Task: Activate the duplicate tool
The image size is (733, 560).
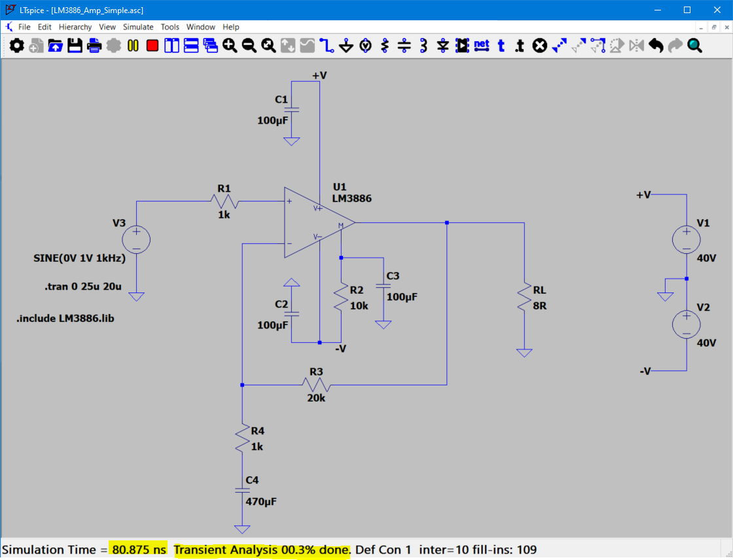Action: (x=559, y=45)
